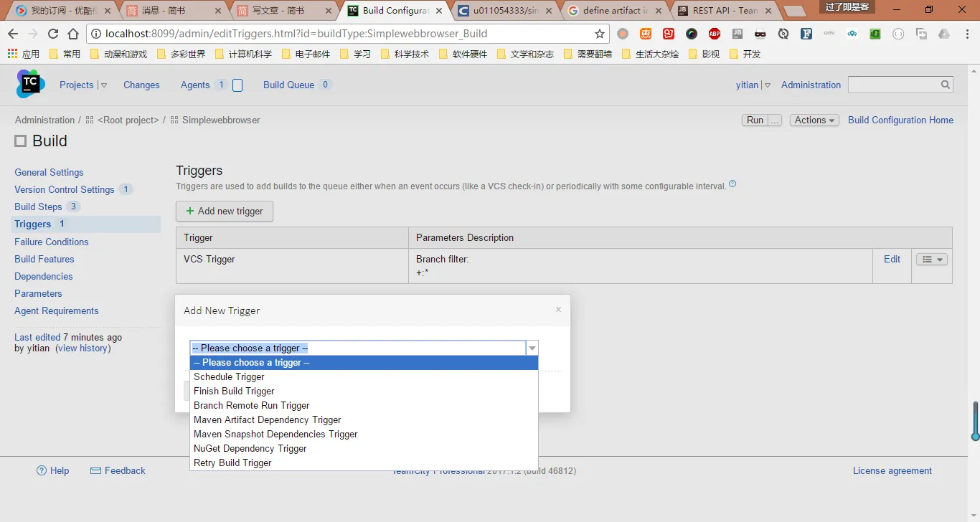Open the Adblock Plus extension icon
The width and height of the screenshot is (980, 522).
click(x=715, y=34)
